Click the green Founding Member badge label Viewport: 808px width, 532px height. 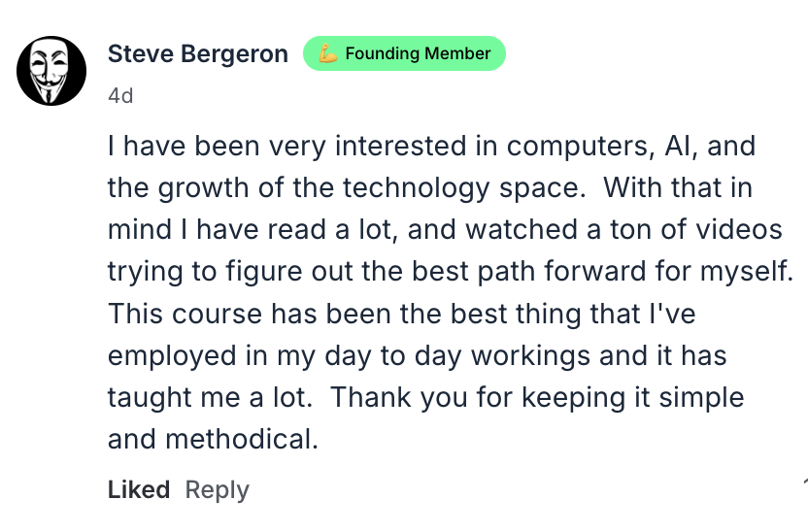click(417, 53)
